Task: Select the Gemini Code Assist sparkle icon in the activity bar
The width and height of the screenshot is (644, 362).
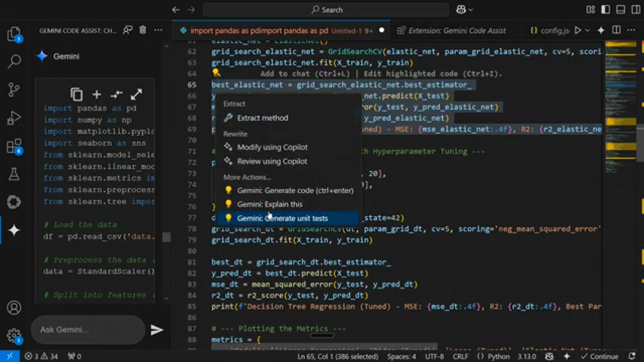Action: tap(14, 230)
